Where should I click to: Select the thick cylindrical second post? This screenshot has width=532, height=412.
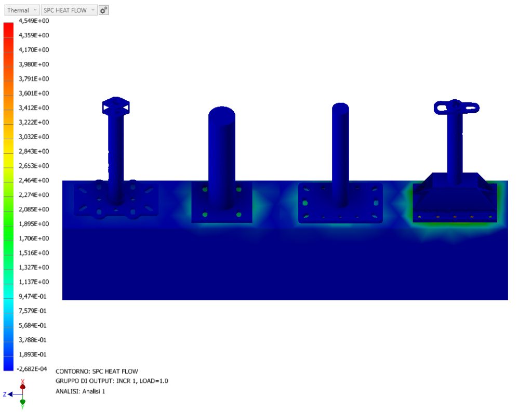(x=221, y=158)
